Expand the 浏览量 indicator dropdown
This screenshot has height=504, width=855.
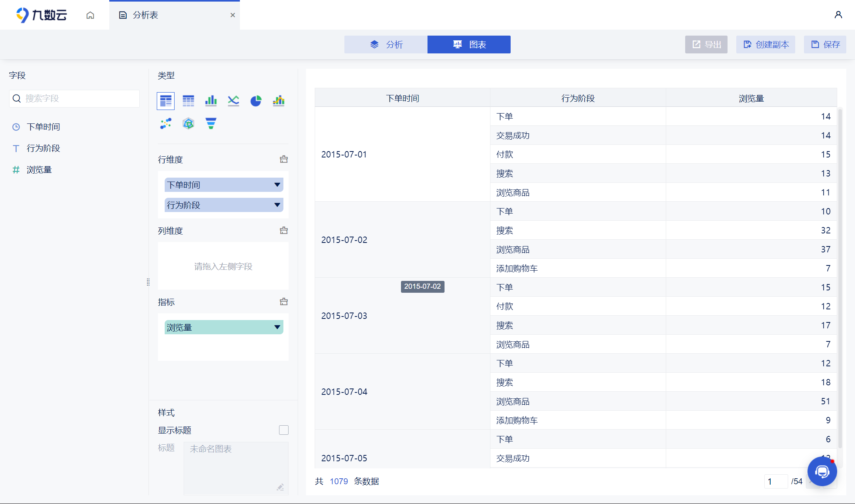pyautogui.click(x=277, y=327)
